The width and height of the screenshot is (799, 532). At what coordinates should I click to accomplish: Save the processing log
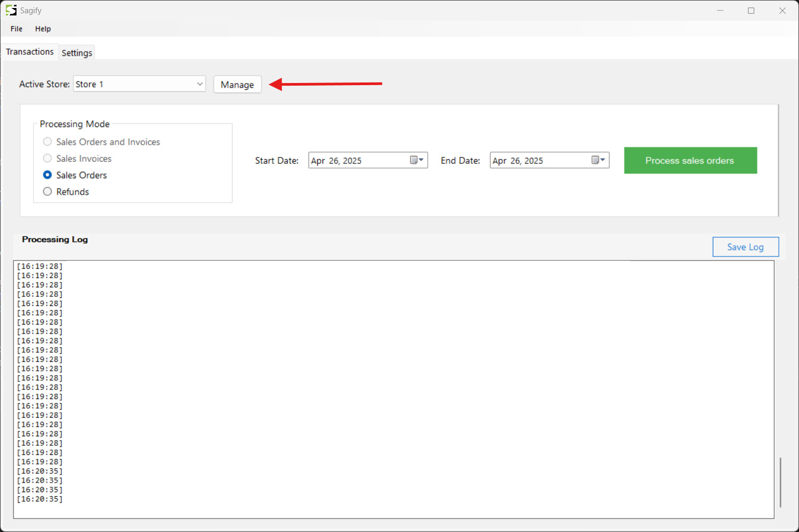(745, 247)
